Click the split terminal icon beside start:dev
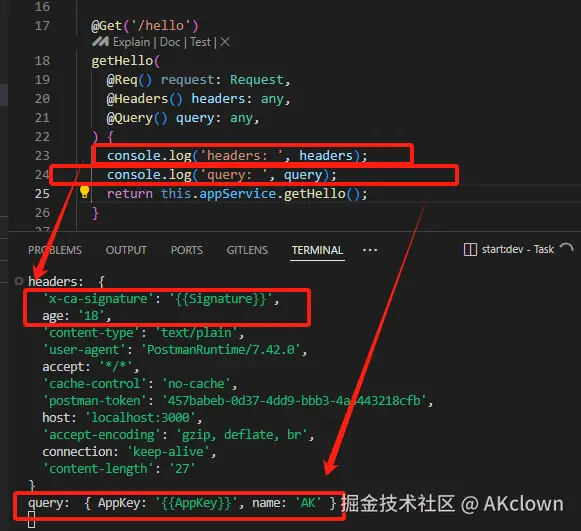 (x=470, y=249)
